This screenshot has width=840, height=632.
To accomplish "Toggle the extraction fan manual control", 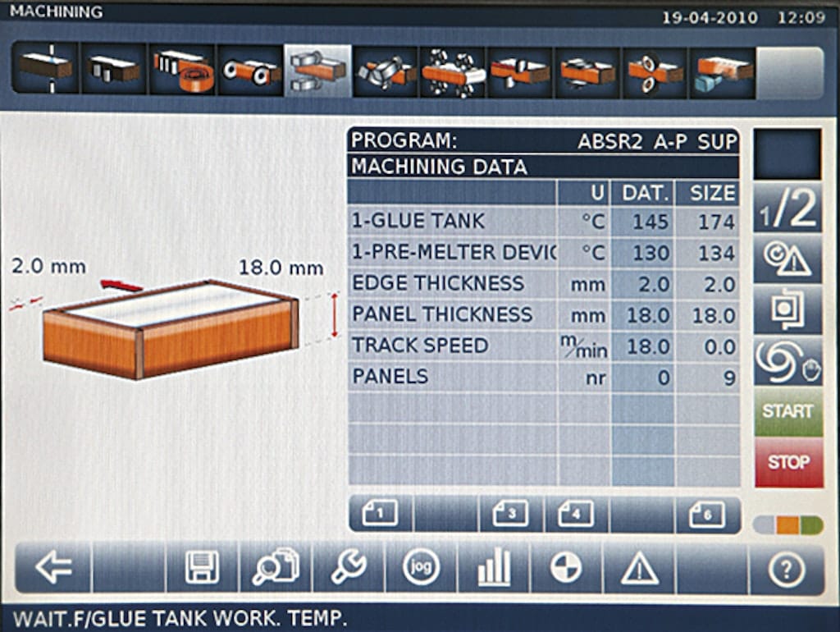I will point(787,362).
